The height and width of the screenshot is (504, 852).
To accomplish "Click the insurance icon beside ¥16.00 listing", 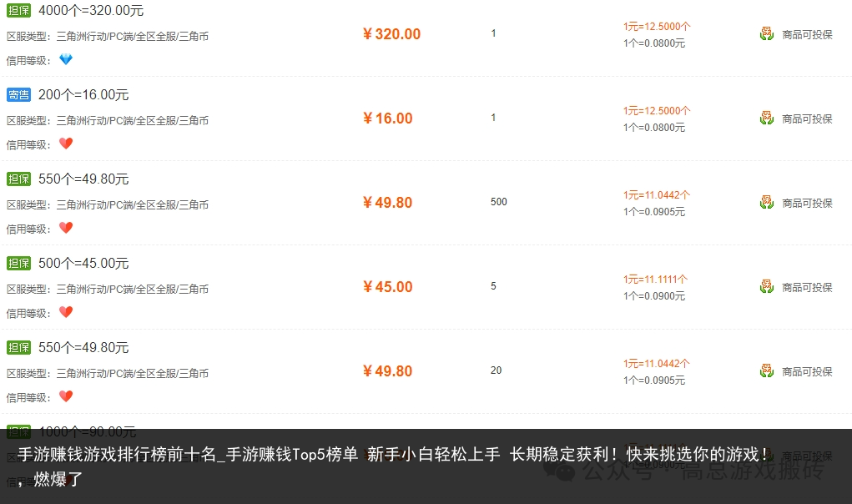I will click(767, 118).
